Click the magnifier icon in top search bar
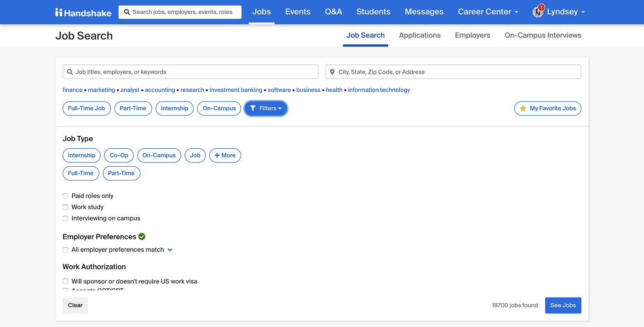Viewport: 644px width, 327px height. (127, 12)
